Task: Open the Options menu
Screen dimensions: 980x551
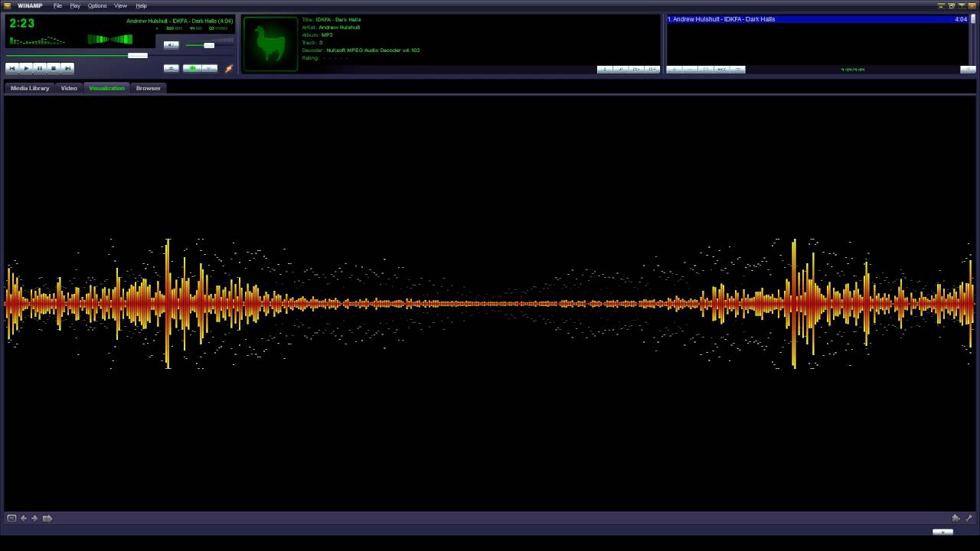Action: tap(97, 5)
